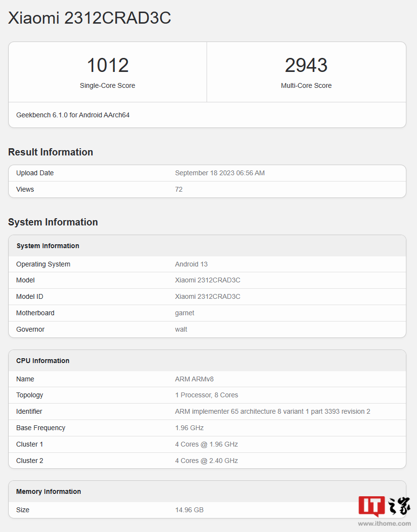417x532 pixels.
Task: Select the garnet motherboard value
Action: coord(184,313)
